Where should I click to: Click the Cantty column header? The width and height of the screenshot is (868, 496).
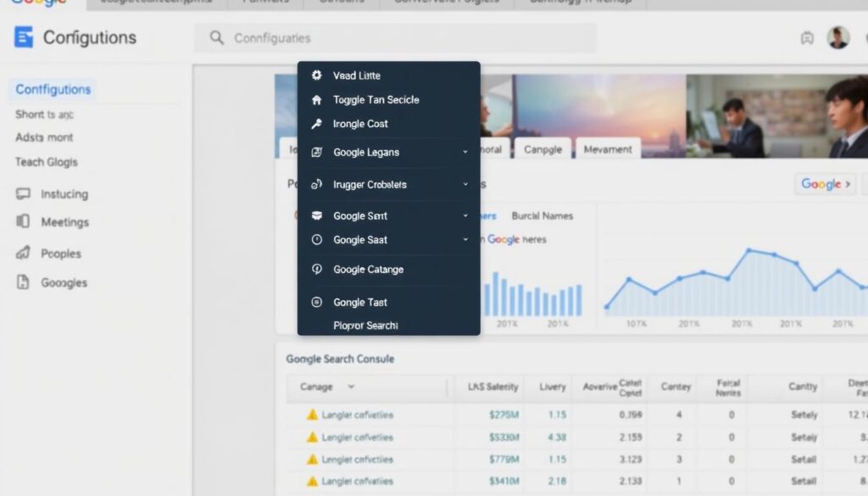point(803,387)
